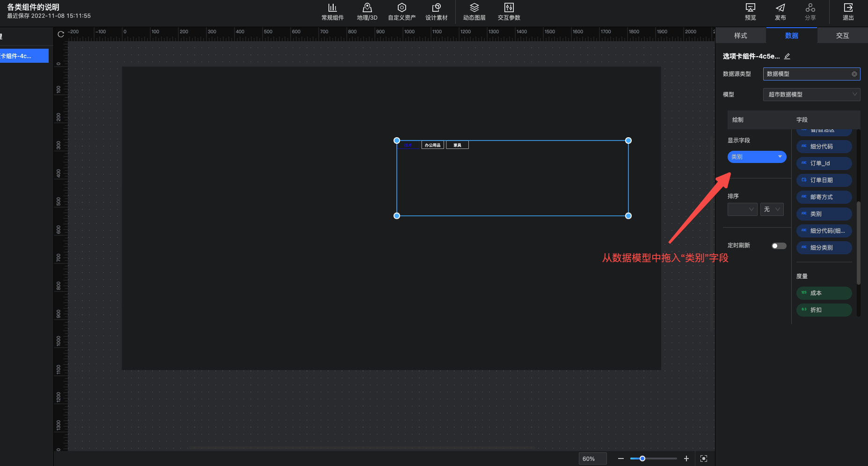The width and height of the screenshot is (868, 466).
Task: Open the 动态图层 dynamic layers panel
Action: coord(474,12)
